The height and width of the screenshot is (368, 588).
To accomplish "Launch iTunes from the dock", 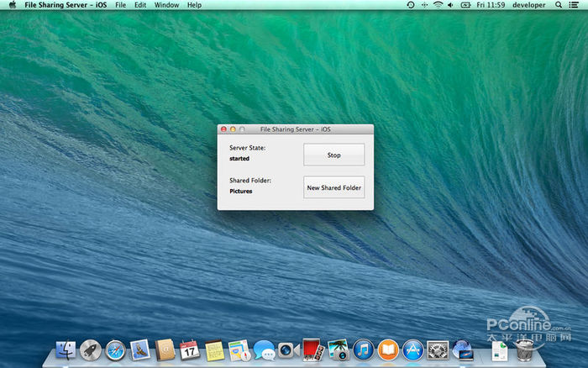I will pyautogui.click(x=363, y=350).
